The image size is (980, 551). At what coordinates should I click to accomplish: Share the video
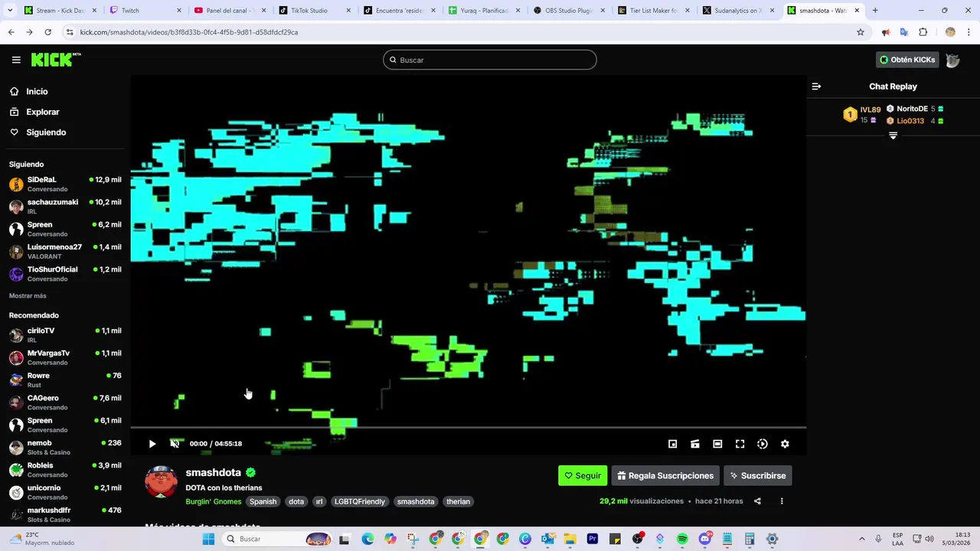757,501
